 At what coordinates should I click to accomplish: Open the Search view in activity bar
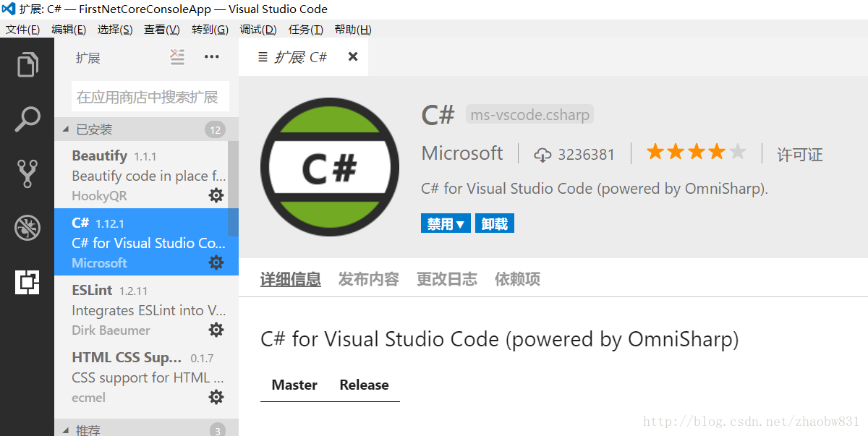coord(27,119)
